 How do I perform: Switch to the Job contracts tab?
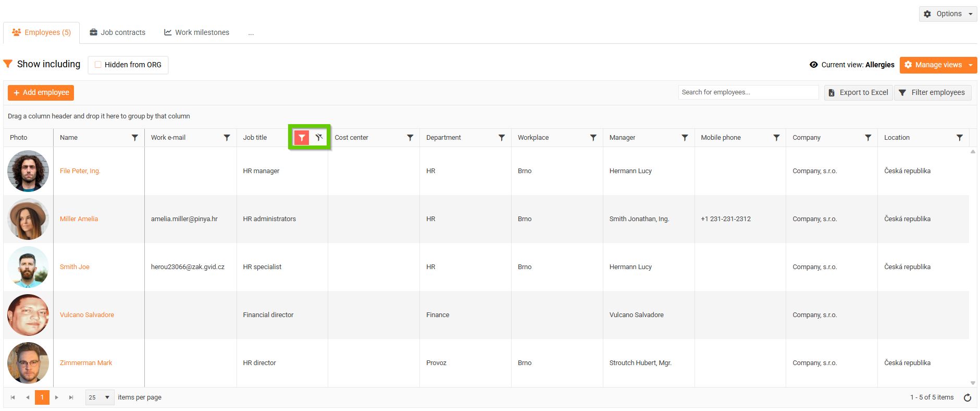[118, 32]
